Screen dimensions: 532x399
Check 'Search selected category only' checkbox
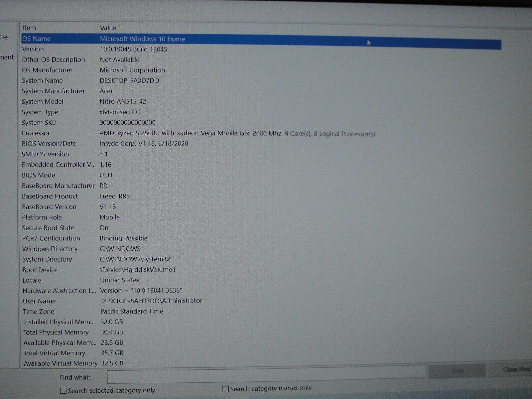click(63, 391)
